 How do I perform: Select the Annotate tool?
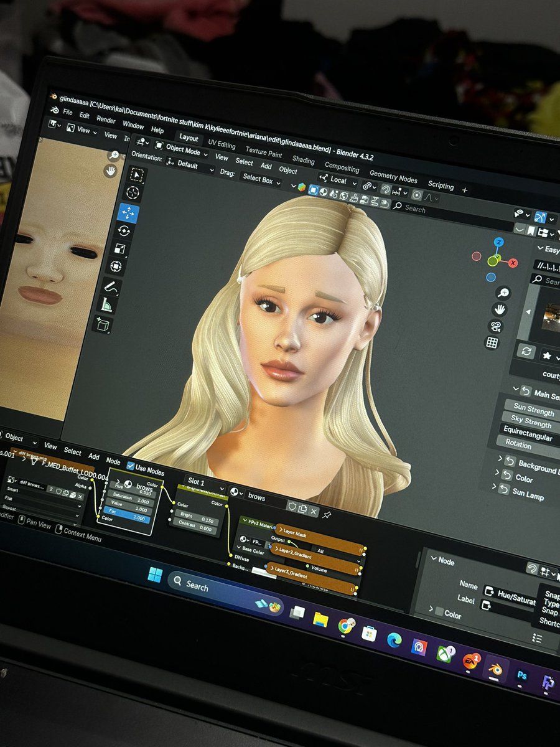[x=113, y=287]
